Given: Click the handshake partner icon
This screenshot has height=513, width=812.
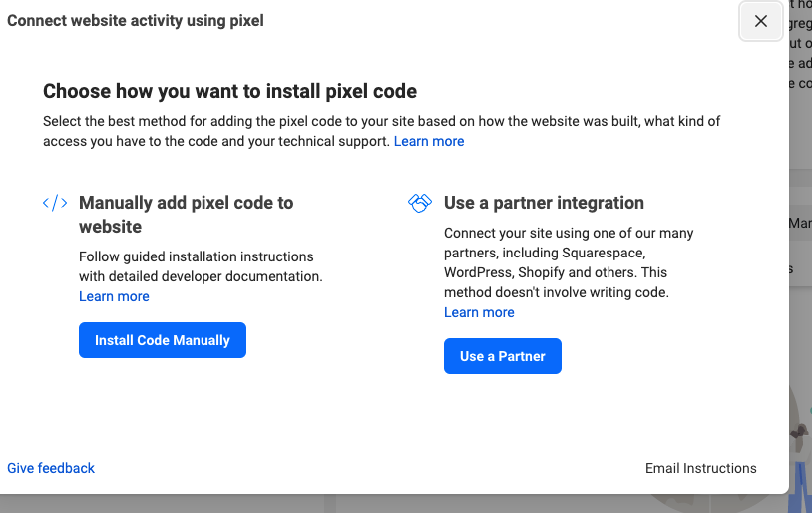Looking at the screenshot, I should point(420,203).
